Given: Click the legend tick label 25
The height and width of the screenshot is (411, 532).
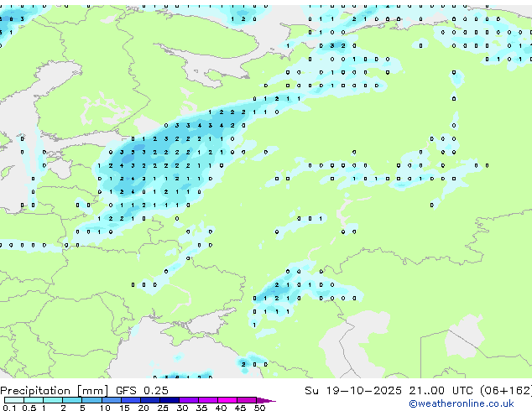Looking at the screenshot, I should [x=163, y=408].
